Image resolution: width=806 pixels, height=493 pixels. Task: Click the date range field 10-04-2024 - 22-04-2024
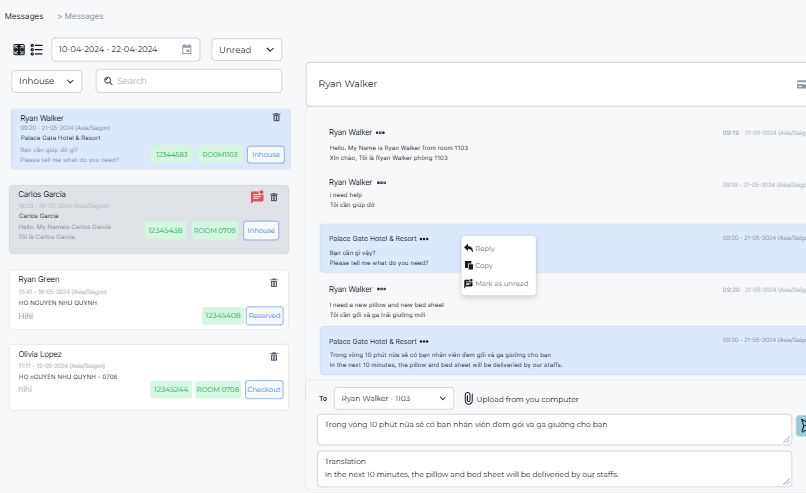125,50
